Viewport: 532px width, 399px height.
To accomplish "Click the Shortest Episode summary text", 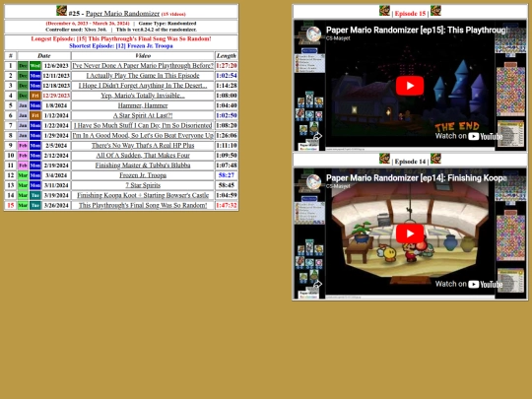I will click(x=121, y=45).
